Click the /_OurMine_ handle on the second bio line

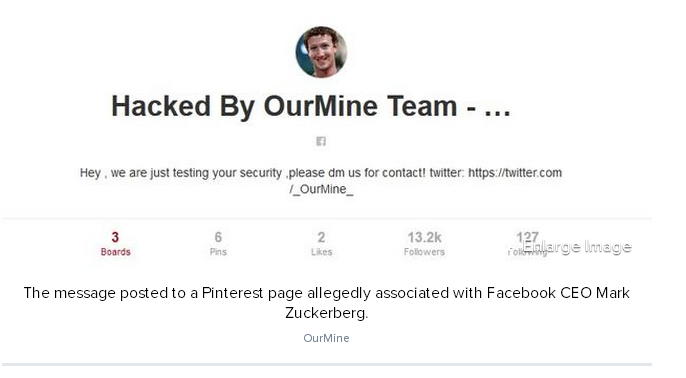tap(321, 189)
